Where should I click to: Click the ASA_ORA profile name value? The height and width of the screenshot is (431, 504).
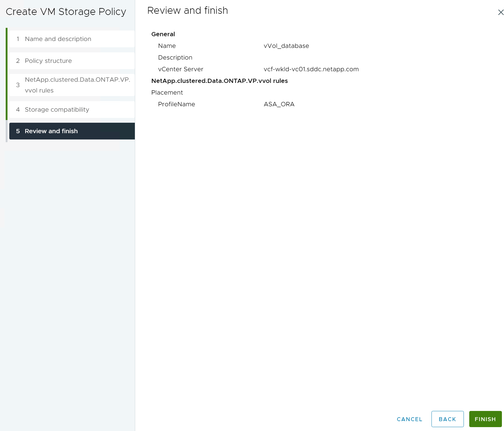(x=279, y=104)
